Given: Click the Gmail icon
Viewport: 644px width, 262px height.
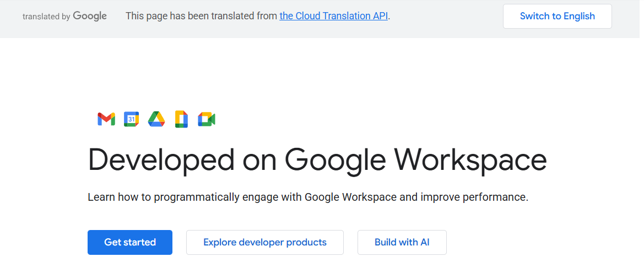Looking at the screenshot, I should 106,119.
